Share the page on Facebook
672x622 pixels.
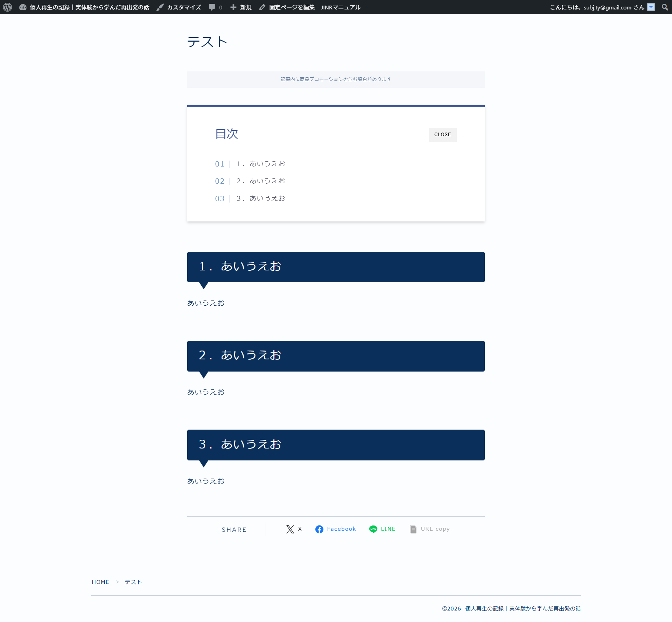335,529
